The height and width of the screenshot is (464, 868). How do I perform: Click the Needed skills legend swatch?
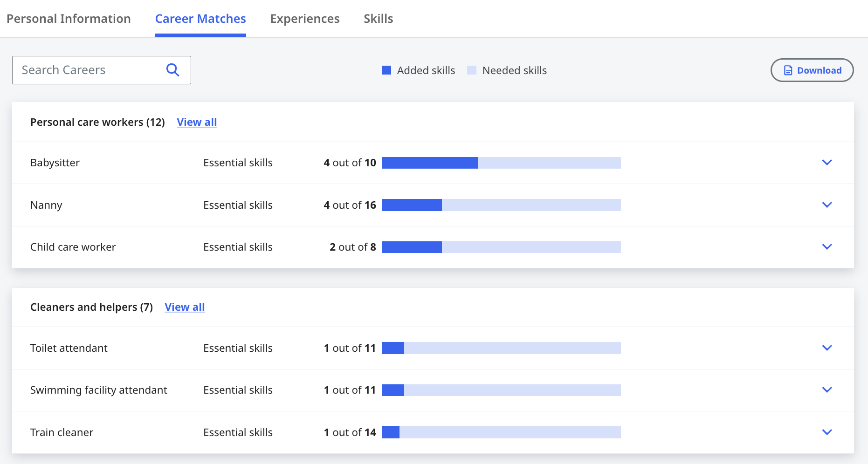tap(472, 70)
